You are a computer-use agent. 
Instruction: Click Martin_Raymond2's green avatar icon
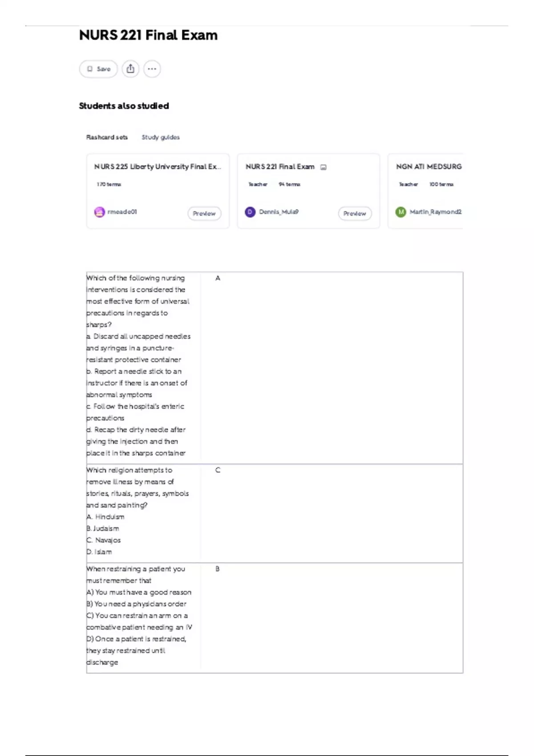point(400,212)
